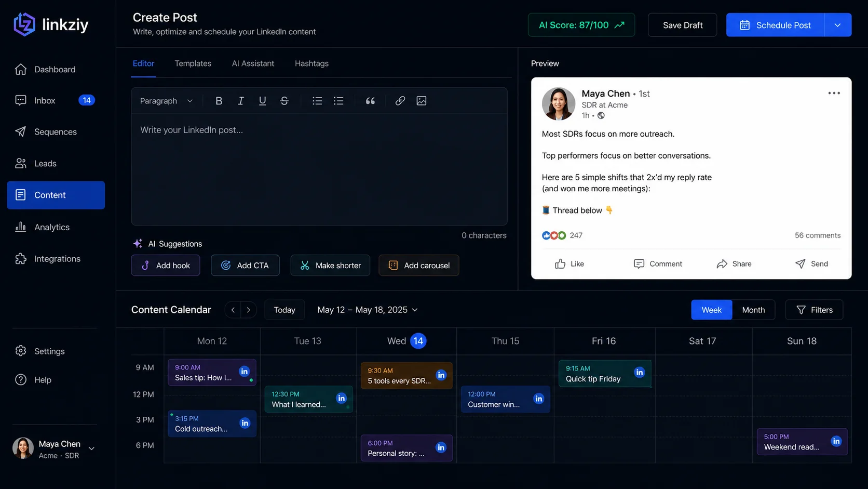This screenshot has width=868, height=489.
Task: Switch to the Editor tab
Action: click(143, 63)
